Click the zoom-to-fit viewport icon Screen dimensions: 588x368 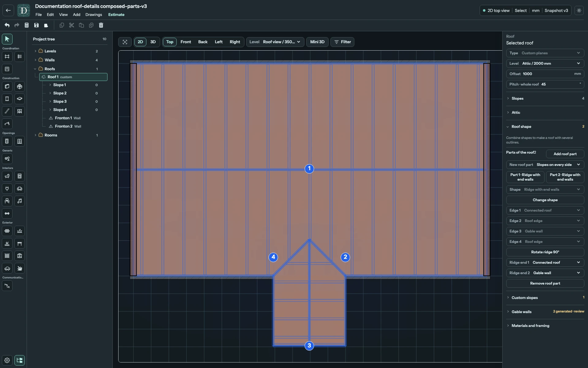[125, 42]
